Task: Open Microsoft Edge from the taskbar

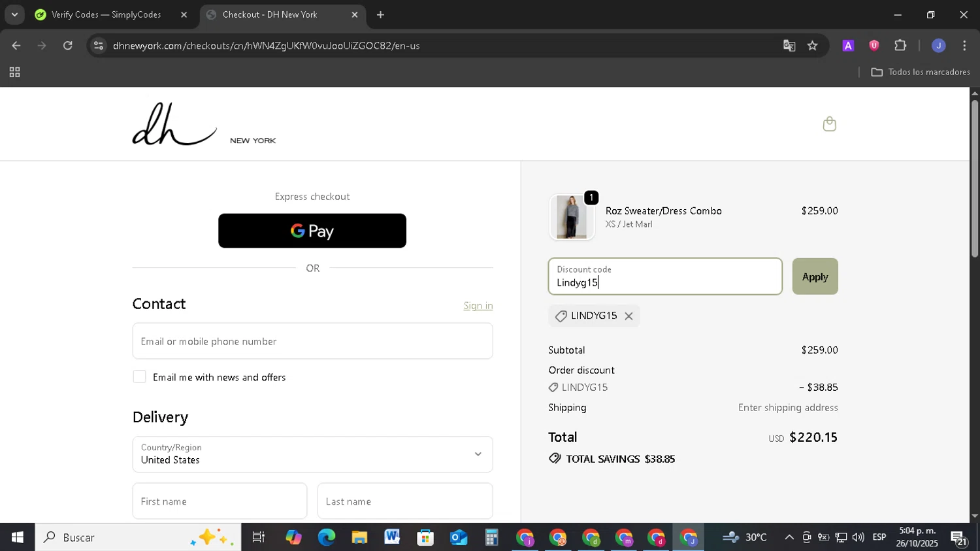Action: tap(327, 537)
